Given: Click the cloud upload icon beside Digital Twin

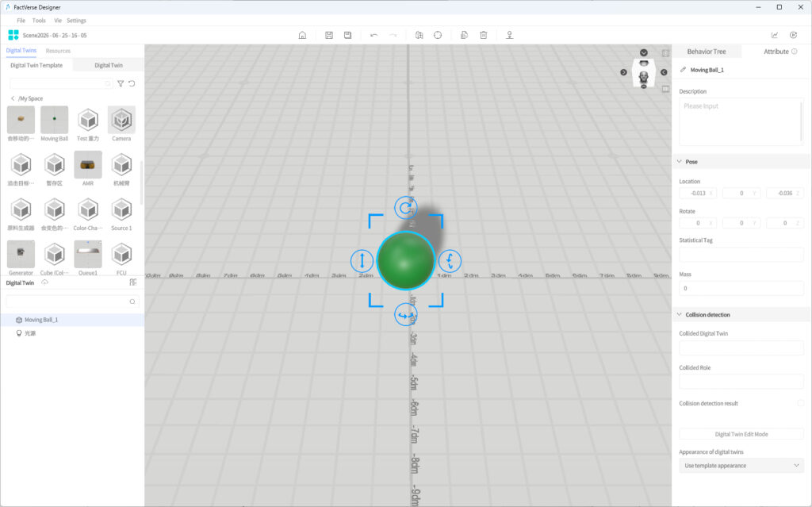Looking at the screenshot, I should click(45, 282).
